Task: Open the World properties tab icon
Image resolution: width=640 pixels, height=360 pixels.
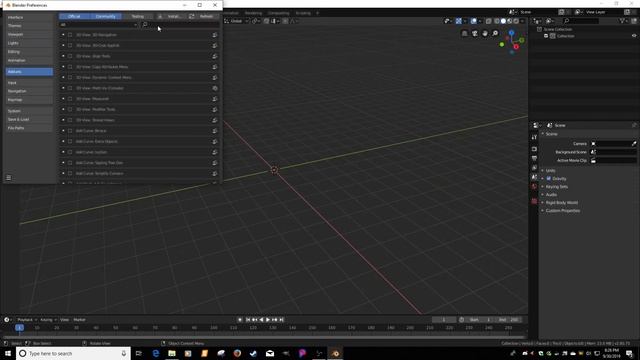Action: 534,187
